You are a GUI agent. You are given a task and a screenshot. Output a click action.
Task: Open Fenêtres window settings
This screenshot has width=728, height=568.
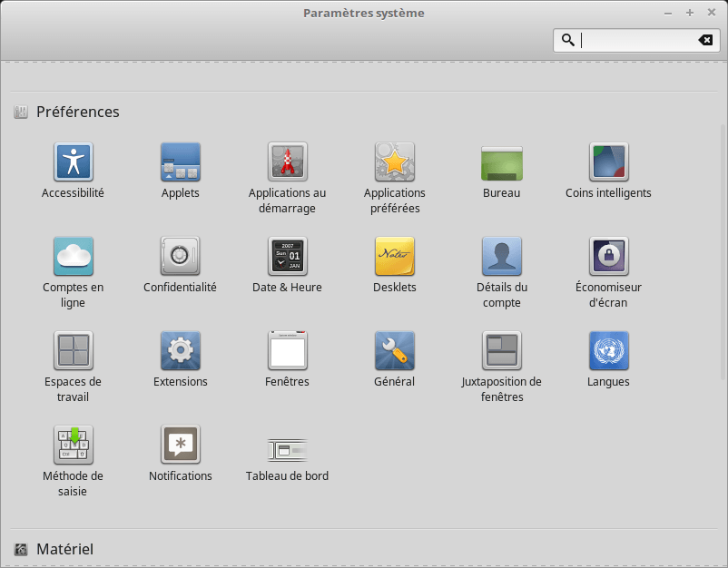287,351
